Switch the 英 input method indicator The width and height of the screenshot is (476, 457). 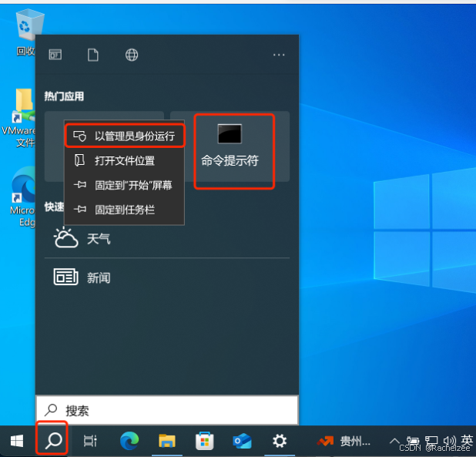click(x=467, y=440)
